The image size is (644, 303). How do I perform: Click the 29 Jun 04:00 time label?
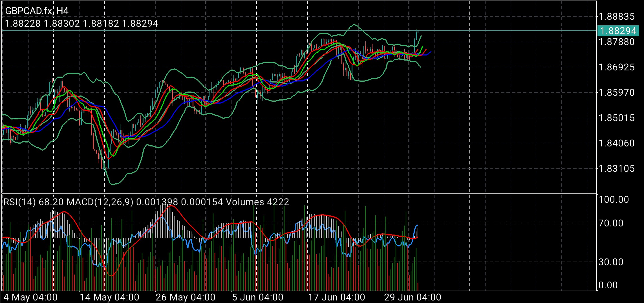413,297
